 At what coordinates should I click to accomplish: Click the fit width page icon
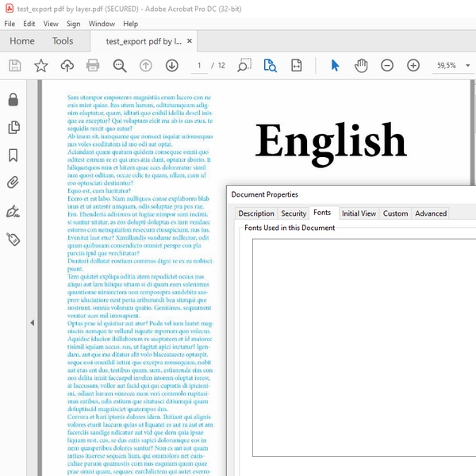pyautogui.click(x=296, y=66)
